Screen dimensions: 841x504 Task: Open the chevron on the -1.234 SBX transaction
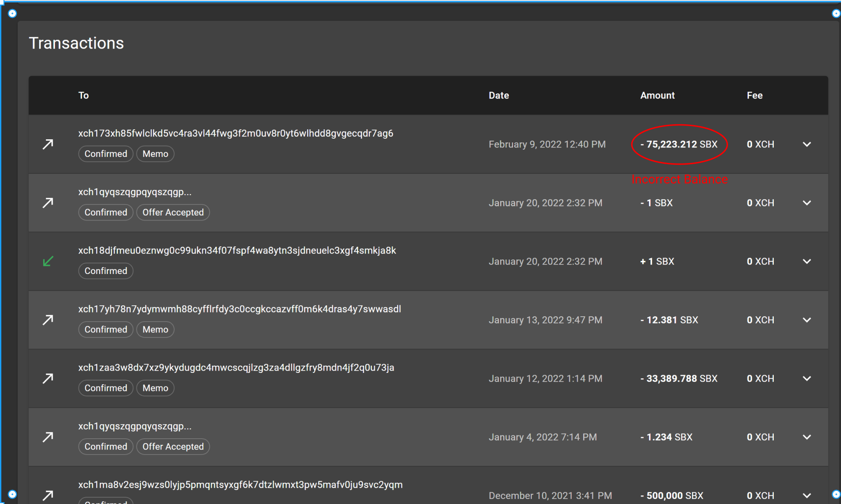tap(807, 437)
